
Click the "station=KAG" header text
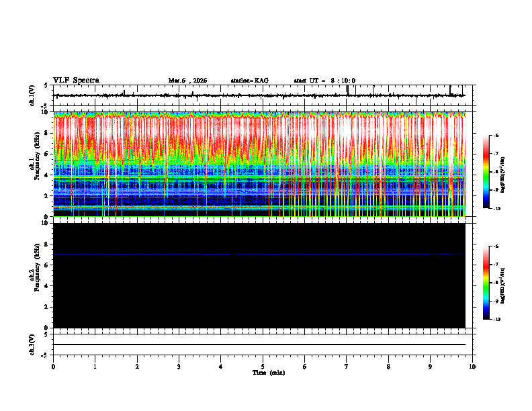pos(249,81)
